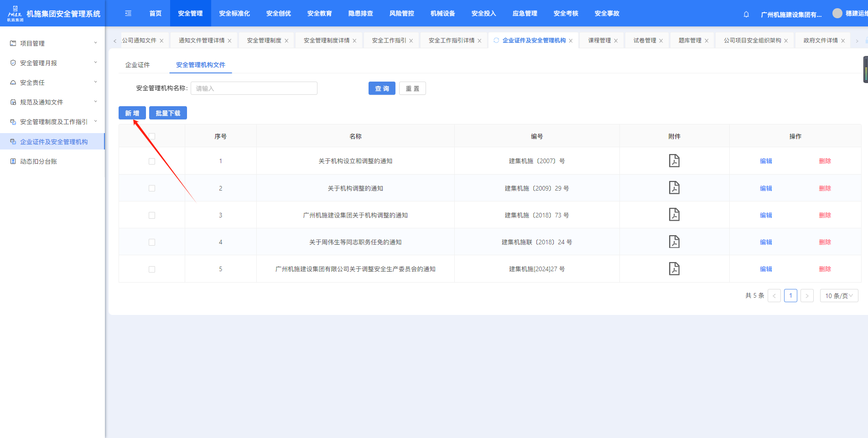Open PDF attachment for row 3
The width and height of the screenshot is (868, 438).
674,215
